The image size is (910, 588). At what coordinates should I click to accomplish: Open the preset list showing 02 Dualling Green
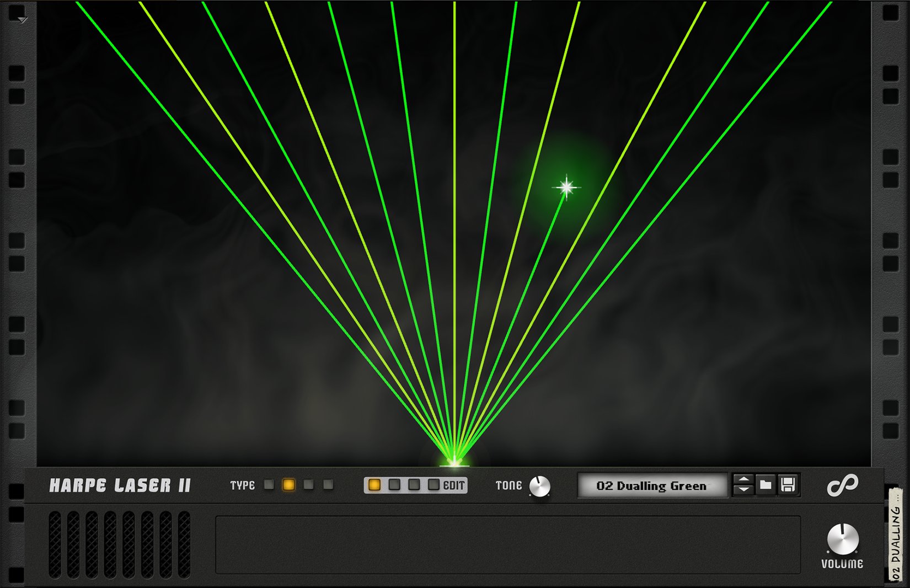click(652, 485)
